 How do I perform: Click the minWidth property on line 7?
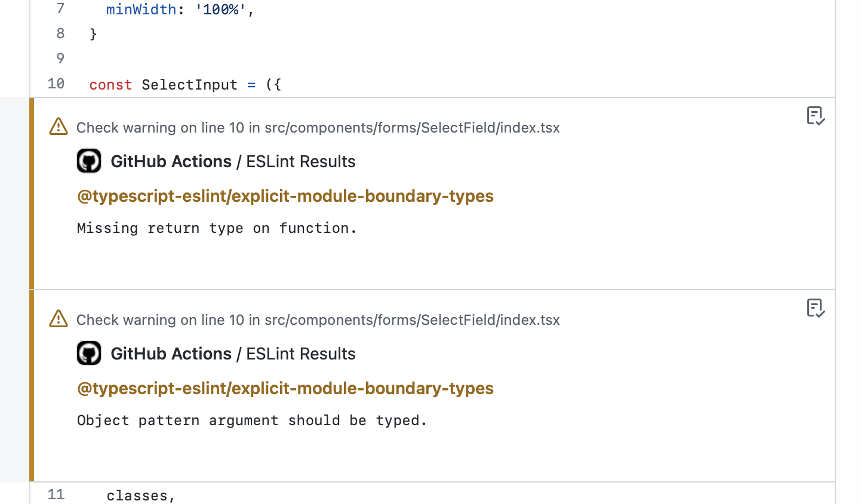[141, 9]
